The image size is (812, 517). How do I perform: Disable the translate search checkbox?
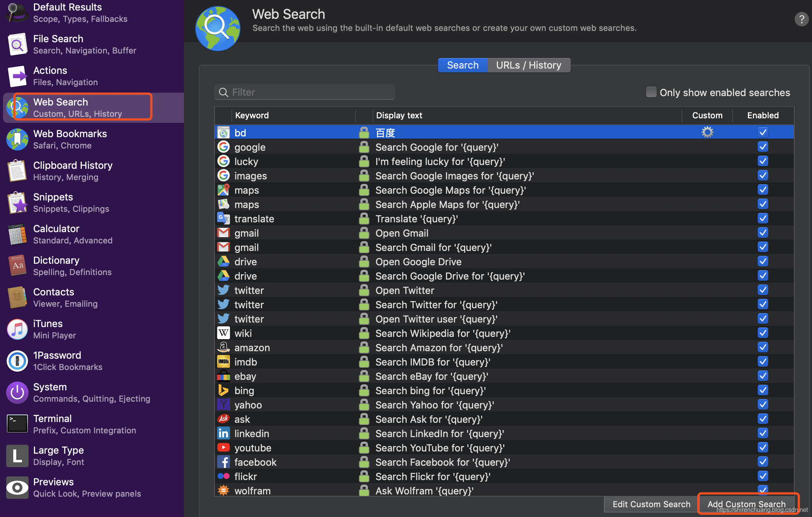(763, 218)
